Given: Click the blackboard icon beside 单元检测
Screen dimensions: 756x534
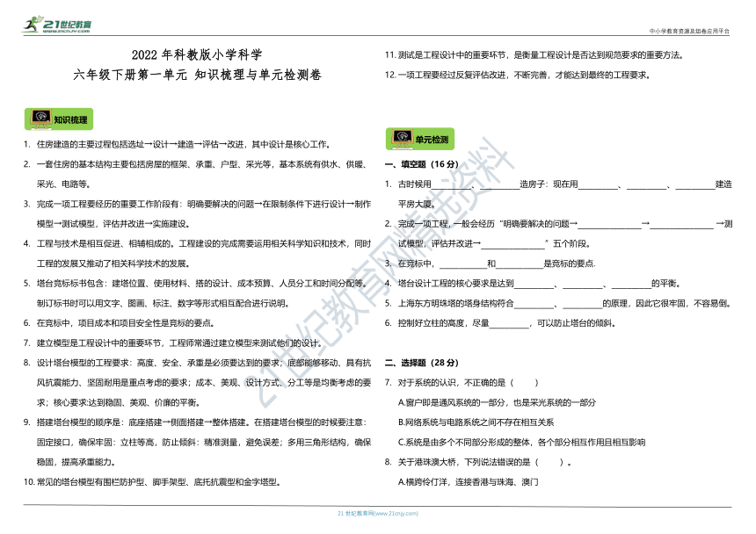Looking at the screenshot, I should (x=402, y=139).
